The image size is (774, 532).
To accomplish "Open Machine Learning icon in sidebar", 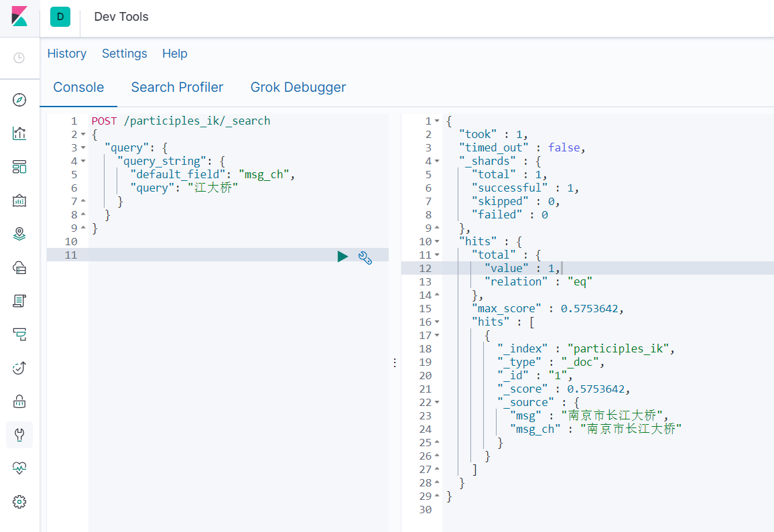I will 19,267.
